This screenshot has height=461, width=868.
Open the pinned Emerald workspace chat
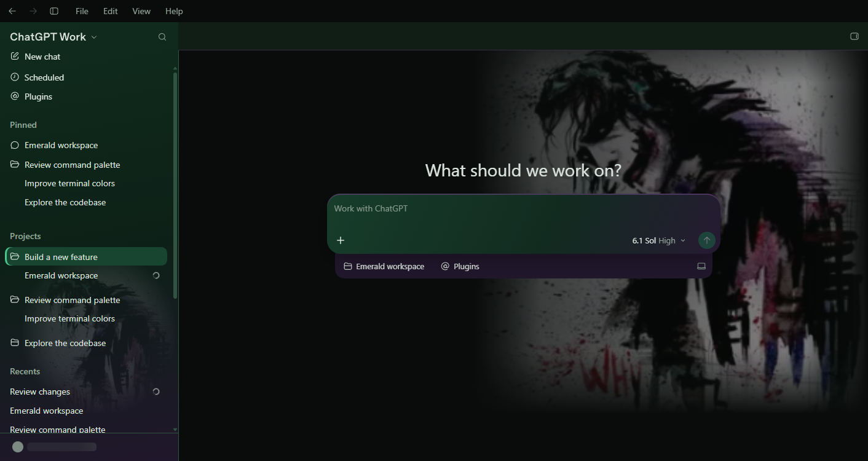[x=86, y=145]
